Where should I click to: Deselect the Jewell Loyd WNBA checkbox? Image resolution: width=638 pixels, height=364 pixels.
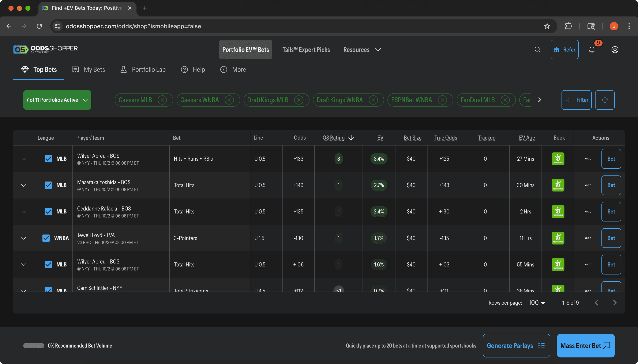click(46, 238)
